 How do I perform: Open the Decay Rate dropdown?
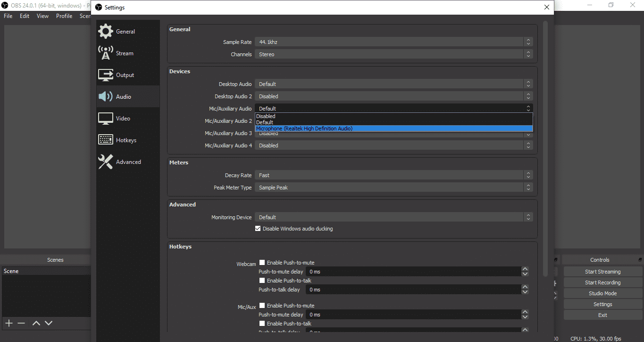pos(394,175)
